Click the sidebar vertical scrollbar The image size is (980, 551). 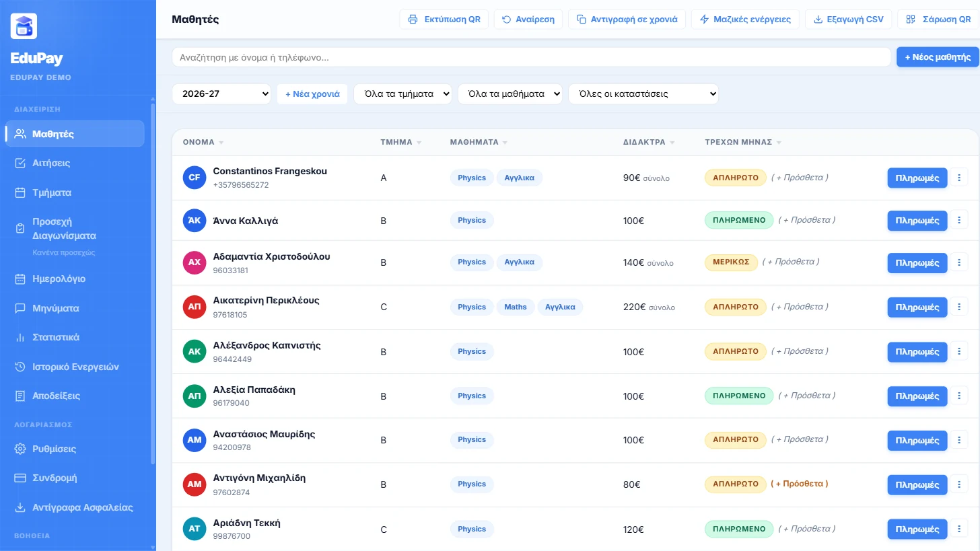[x=153, y=283]
